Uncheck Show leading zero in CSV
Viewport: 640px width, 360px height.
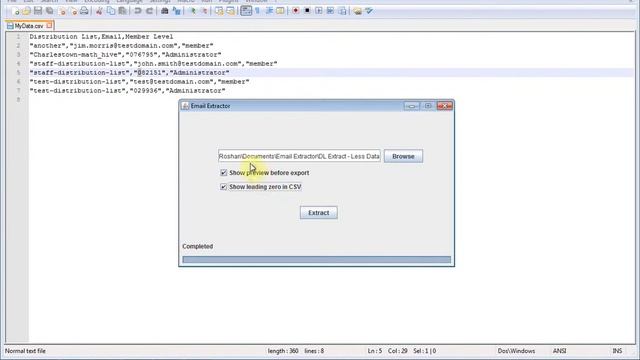point(223,187)
